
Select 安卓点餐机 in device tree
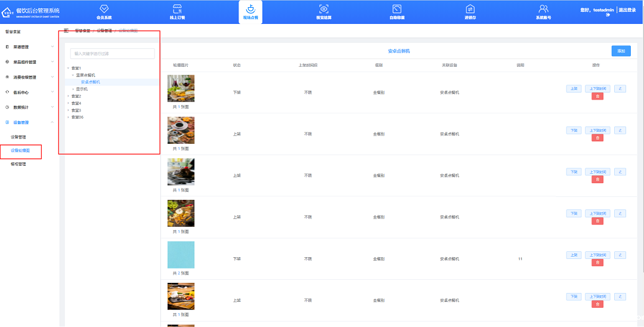point(91,82)
